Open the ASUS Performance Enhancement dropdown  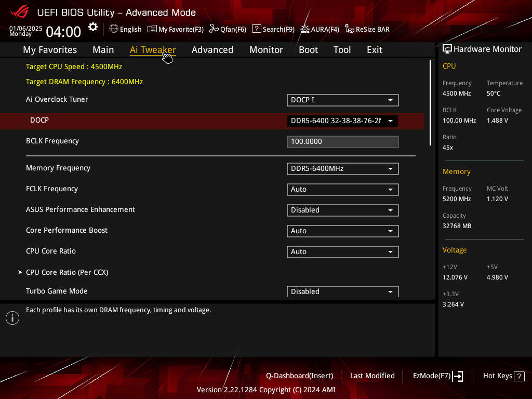coord(343,210)
